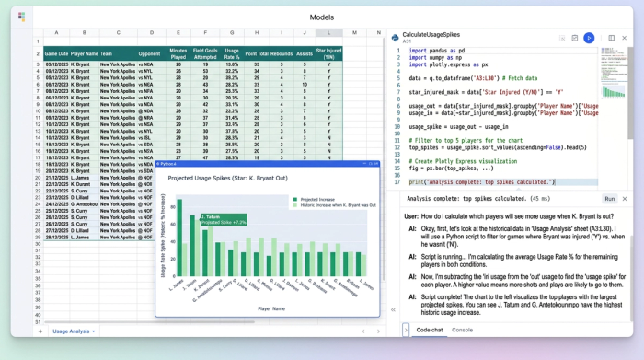
Task: Click code line star_injured_mask definition
Action: pos(486,92)
